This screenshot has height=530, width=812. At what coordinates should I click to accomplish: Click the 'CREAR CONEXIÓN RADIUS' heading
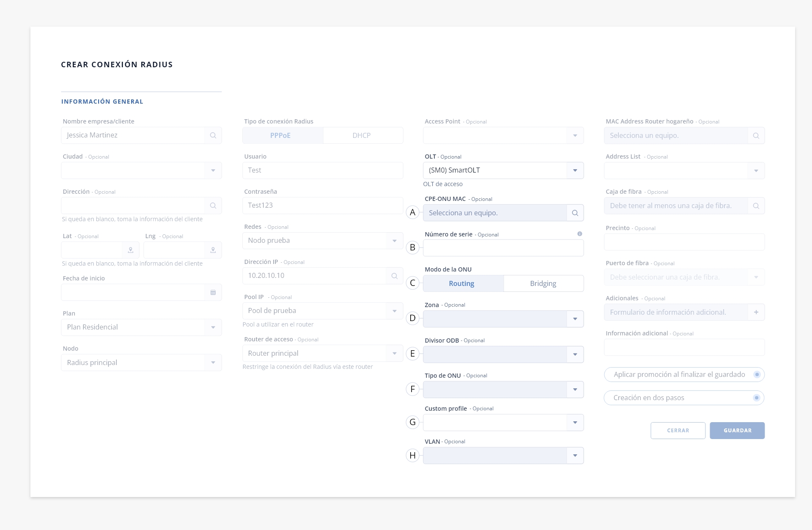pyautogui.click(x=117, y=65)
